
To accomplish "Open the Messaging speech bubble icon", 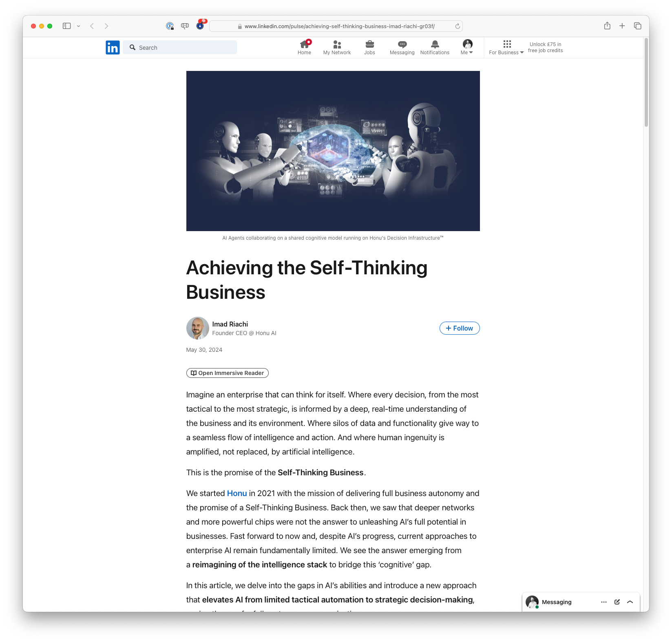I will tap(402, 44).
